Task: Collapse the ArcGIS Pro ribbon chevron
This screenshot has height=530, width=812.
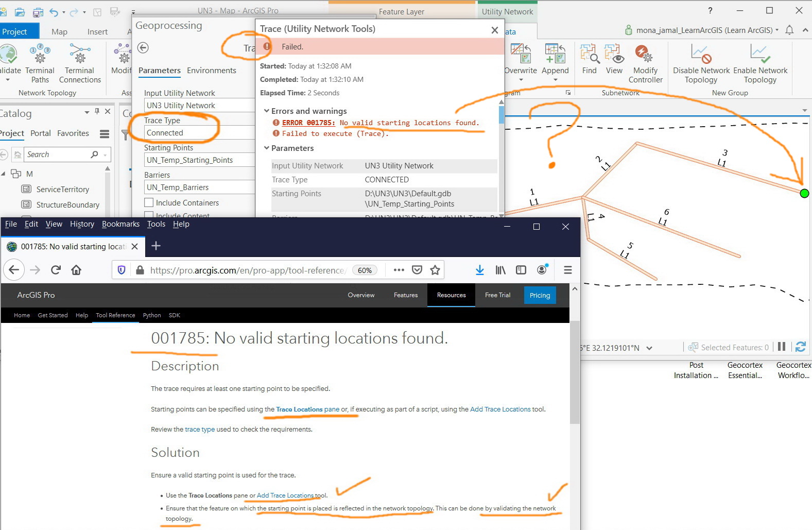Action: 806,30
